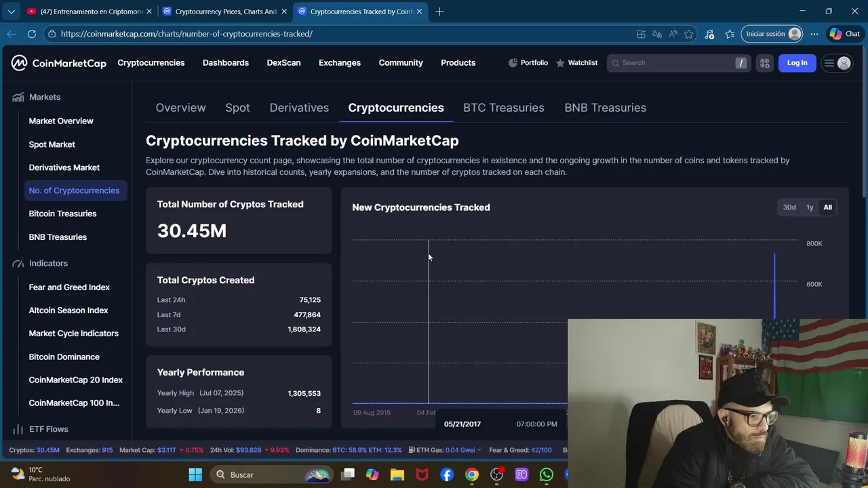Open the BTC Treasuries tab

[x=504, y=108]
